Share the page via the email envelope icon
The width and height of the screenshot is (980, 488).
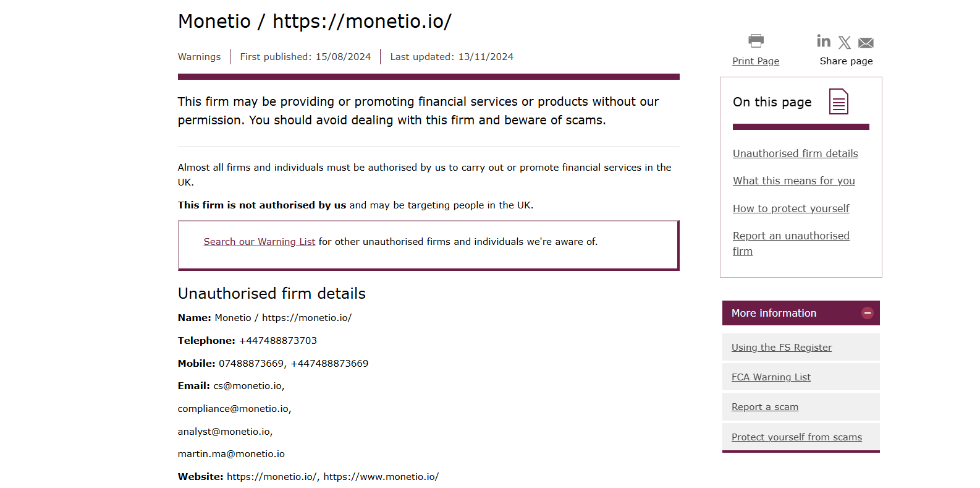tap(866, 42)
